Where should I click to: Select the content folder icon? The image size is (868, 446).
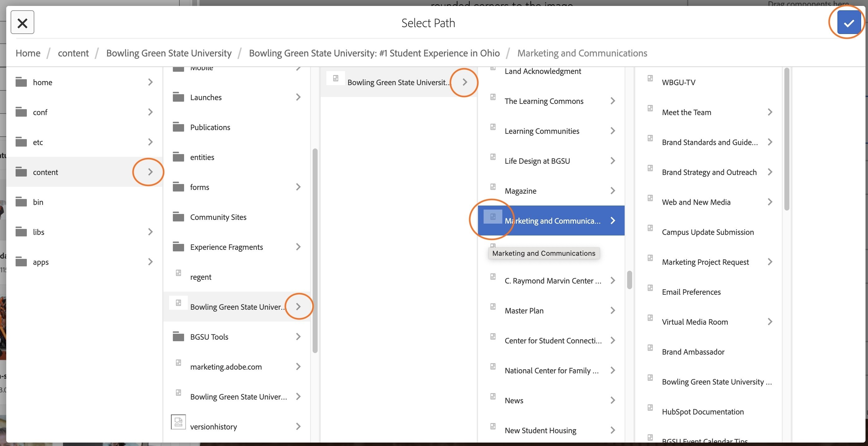pos(21,172)
